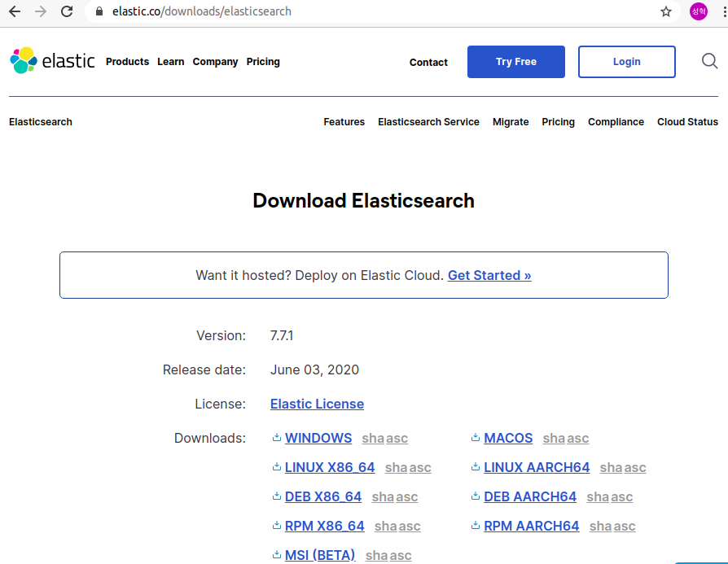The height and width of the screenshot is (564, 728).
Task: Download the MSI (BETA) package
Action: pos(320,555)
